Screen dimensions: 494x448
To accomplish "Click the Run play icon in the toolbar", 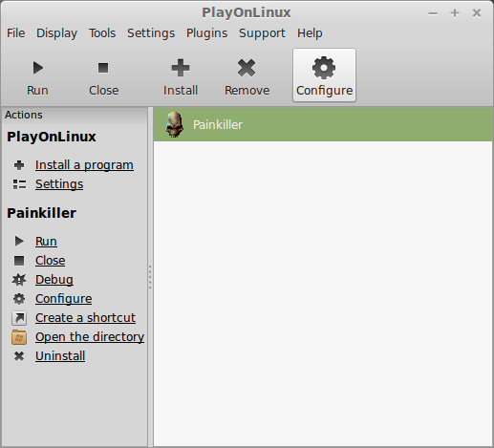I will tap(38, 68).
